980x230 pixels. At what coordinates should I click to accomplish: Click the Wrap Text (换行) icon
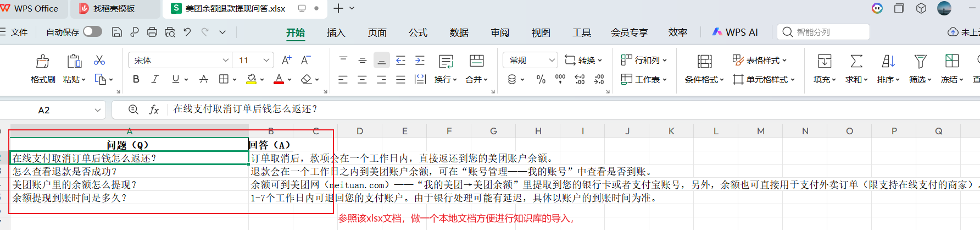click(x=446, y=61)
